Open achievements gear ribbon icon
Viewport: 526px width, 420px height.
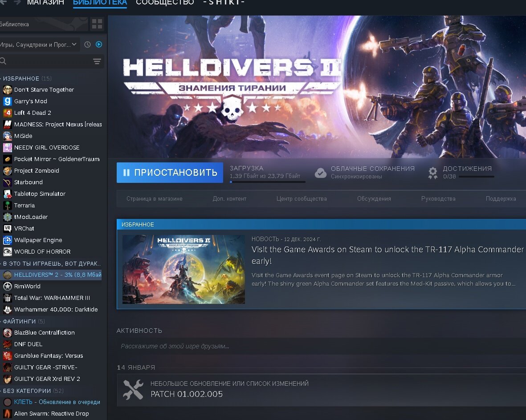point(433,173)
